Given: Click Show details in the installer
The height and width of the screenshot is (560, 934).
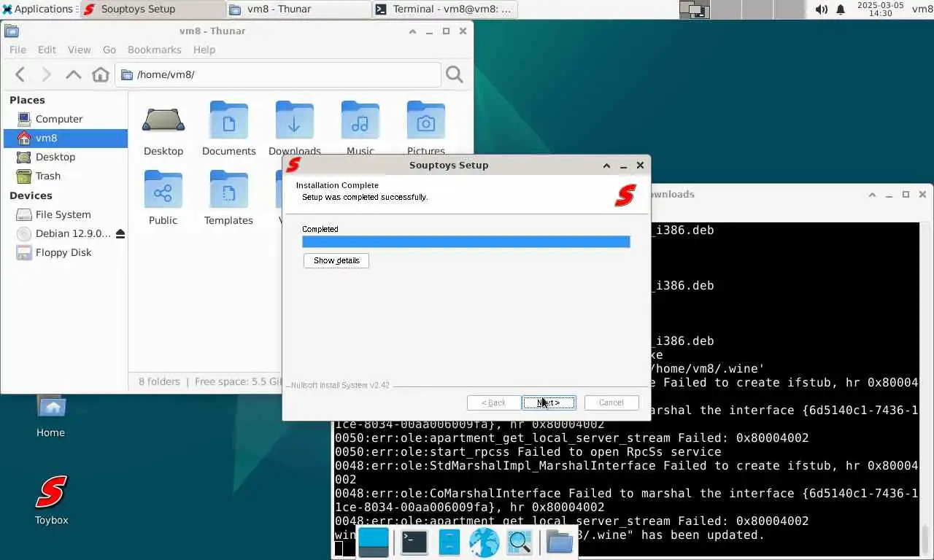Looking at the screenshot, I should (x=336, y=260).
